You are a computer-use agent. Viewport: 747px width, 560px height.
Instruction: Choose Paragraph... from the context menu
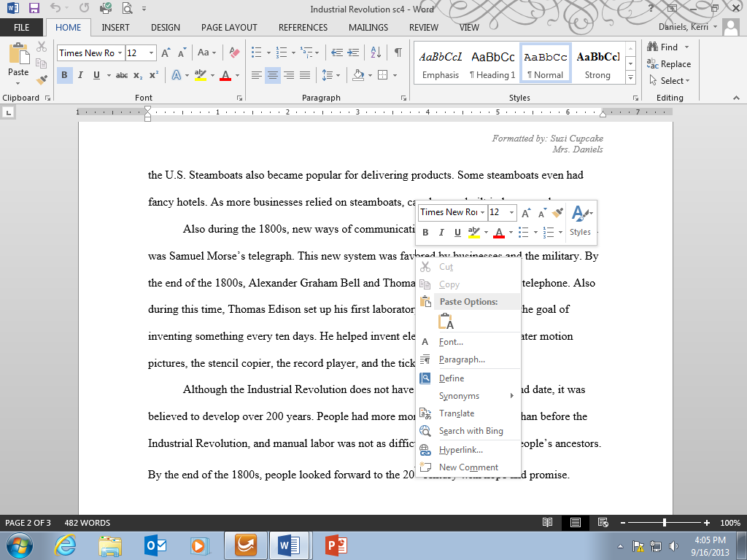coord(469,359)
